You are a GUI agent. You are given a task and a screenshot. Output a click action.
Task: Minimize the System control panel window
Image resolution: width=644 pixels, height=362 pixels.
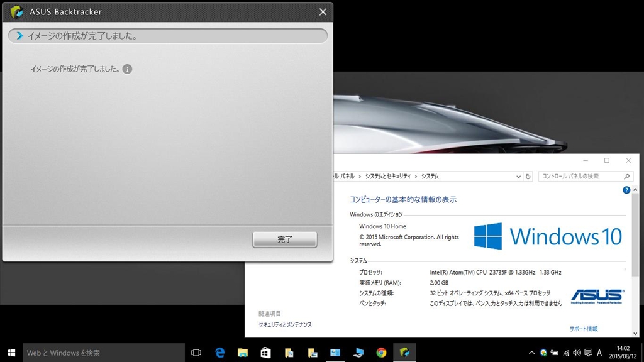click(586, 160)
